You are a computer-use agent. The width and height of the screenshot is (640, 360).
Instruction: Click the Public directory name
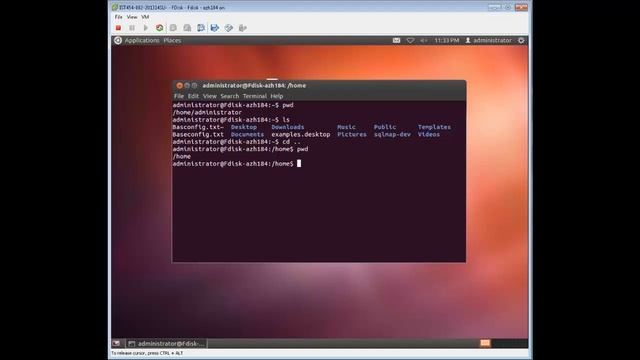[x=385, y=127]
